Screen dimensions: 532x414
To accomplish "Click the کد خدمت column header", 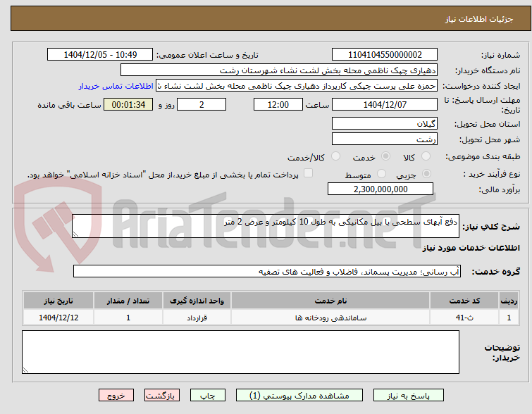I will coord(464,301).
